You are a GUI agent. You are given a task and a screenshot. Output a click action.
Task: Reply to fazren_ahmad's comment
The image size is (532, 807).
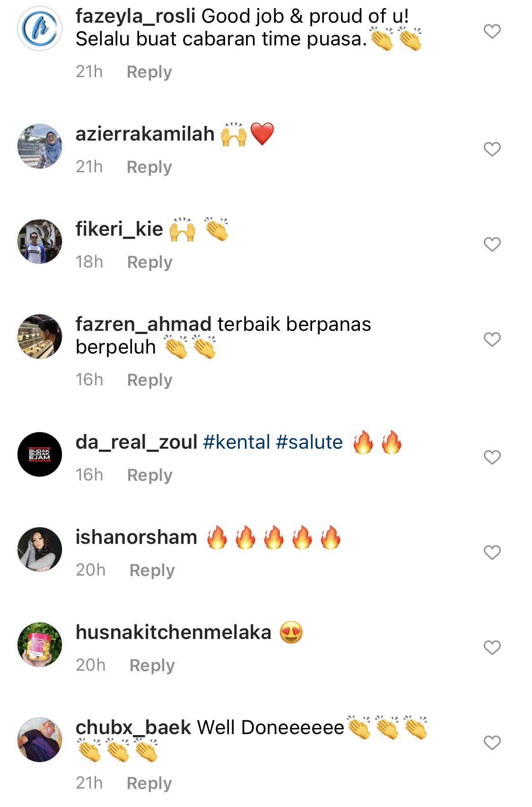coord(149,380)
